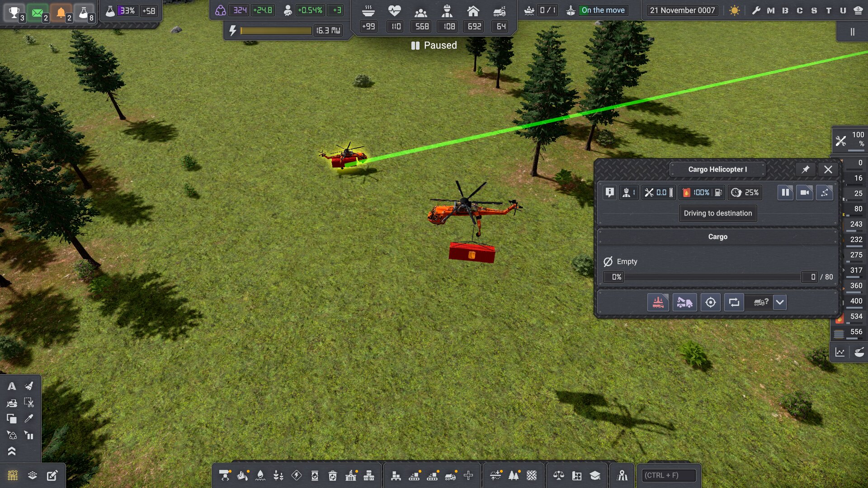Screen dimensions: 868x488
Task: Expand the vehicle assignment dropdown arrow
Action: pyautogui.click(x=780, y=302)
